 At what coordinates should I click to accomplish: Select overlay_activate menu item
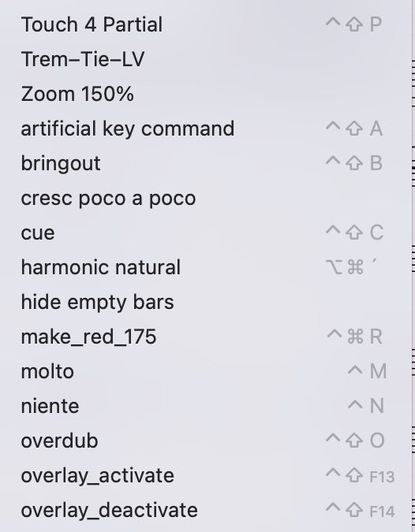205,475
